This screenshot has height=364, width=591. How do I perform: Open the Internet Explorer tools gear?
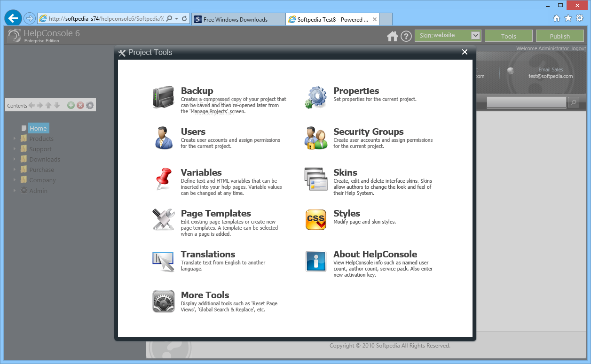point(580,18)
